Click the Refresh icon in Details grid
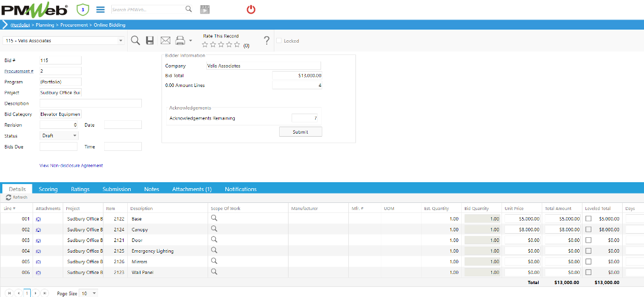The width and height of the screenshot is (644, 297). click(9, 198)
